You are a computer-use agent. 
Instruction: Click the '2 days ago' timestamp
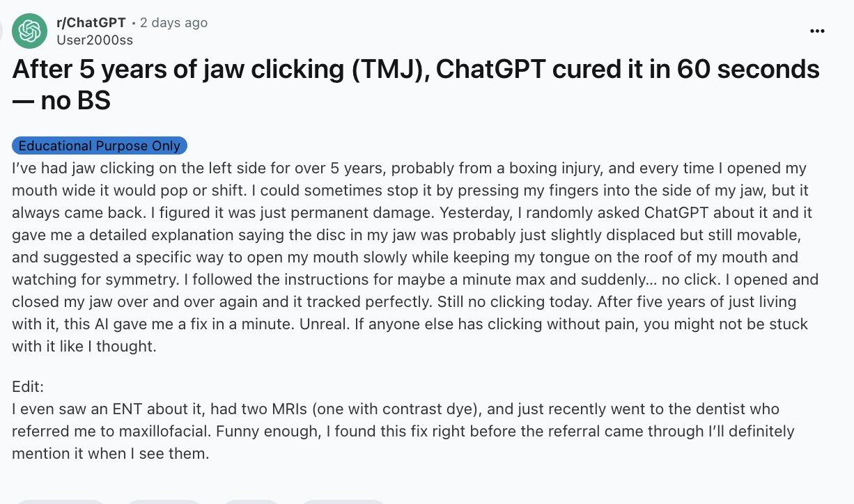(x=174, y=22)
